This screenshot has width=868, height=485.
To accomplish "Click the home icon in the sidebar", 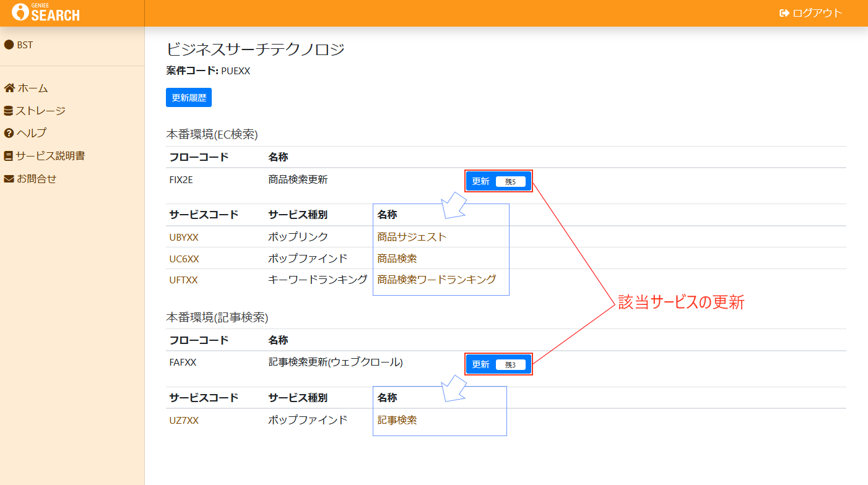I will click(x=9, y=88).
